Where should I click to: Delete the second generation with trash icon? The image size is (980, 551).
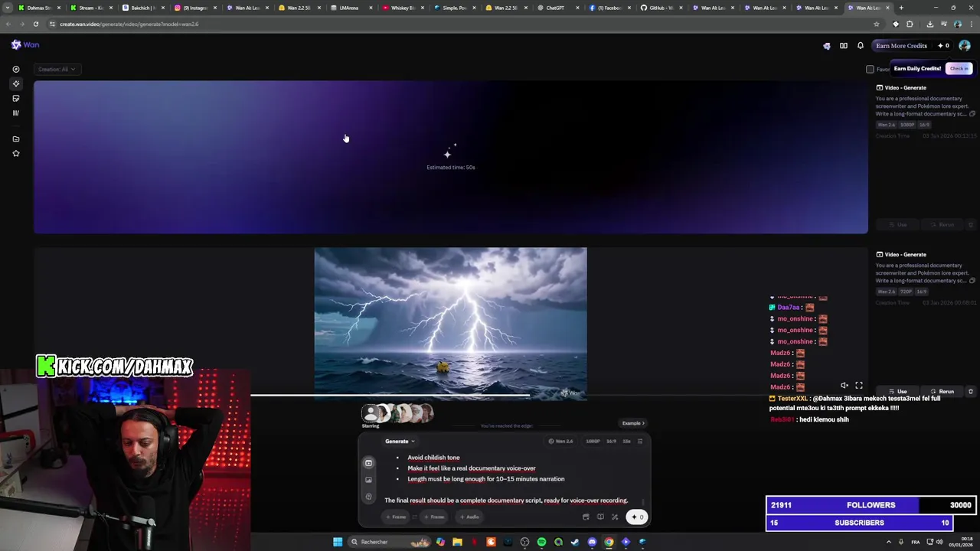(x=970, y=391)
